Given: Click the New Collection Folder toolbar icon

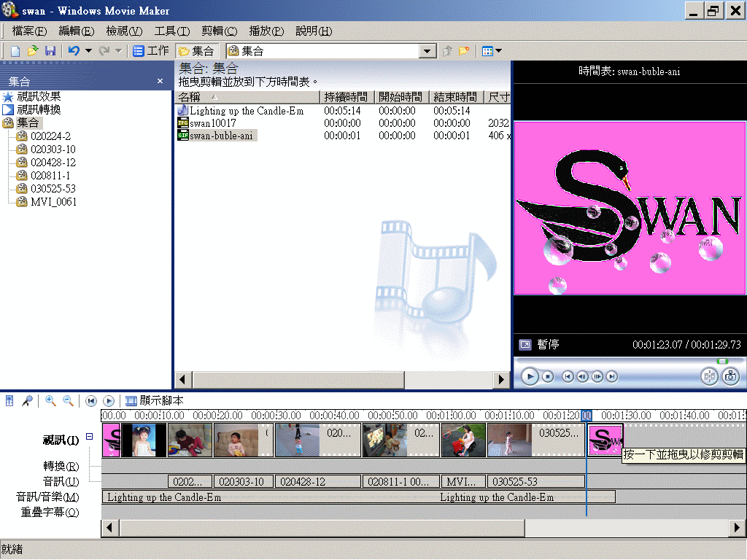Looking at the screenshot, I should coord(465,51).
